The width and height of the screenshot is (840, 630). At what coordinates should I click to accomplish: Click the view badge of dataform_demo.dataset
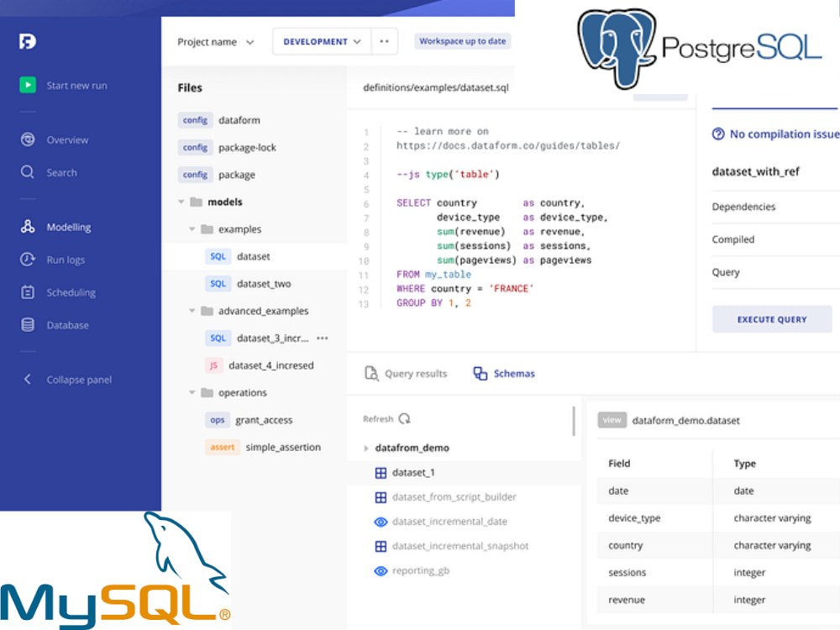pyautogui.click(x=612, y=420)
